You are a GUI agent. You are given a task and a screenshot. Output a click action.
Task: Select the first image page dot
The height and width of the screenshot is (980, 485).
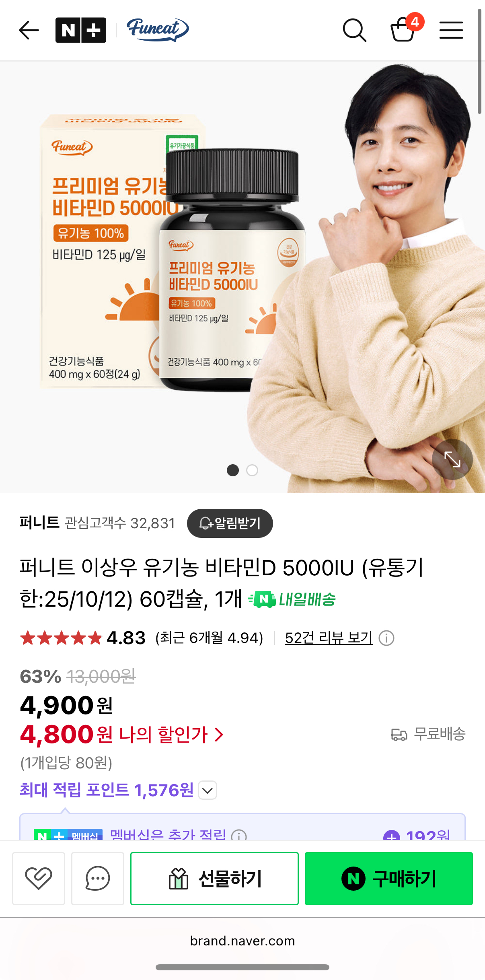[233, 470]
